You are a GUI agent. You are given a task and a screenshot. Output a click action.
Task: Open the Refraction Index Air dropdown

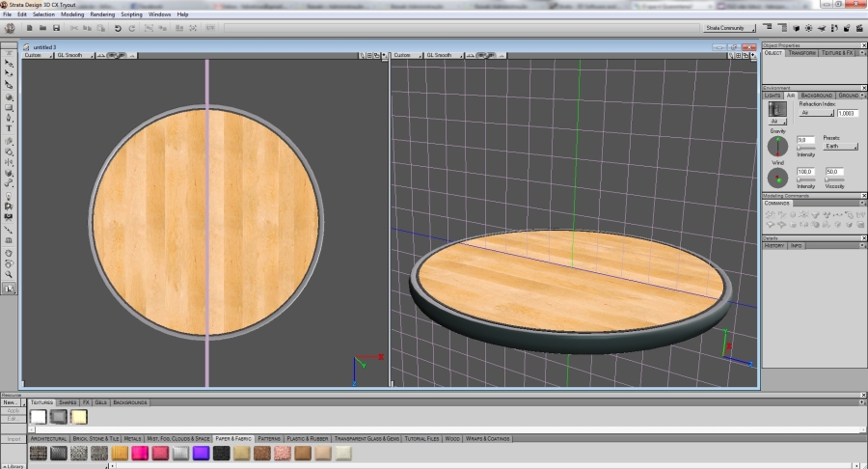point(817,113)
